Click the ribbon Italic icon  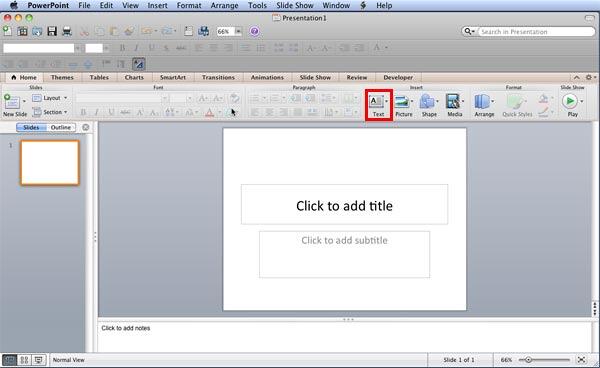pyautogui.click(x=97, y=112)
